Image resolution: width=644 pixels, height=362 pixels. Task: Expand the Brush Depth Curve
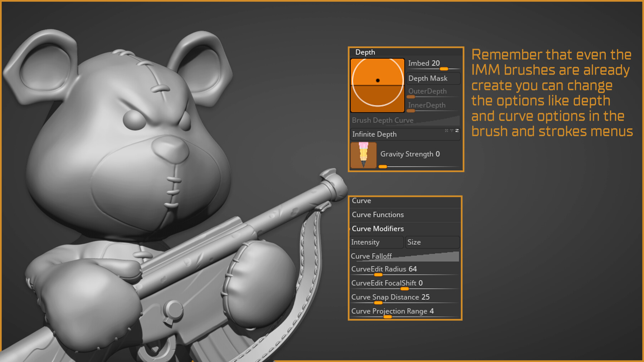tap(405, 120)
